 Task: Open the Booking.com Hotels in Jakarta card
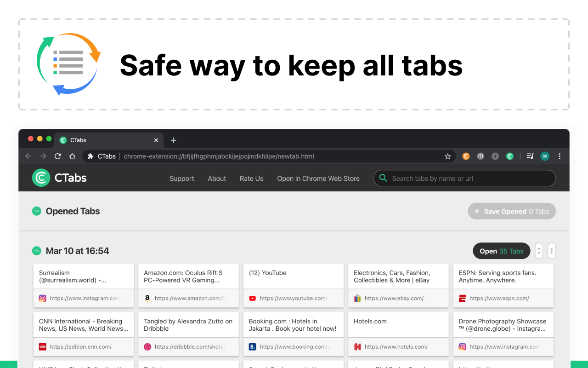click(x=293, y=334)
